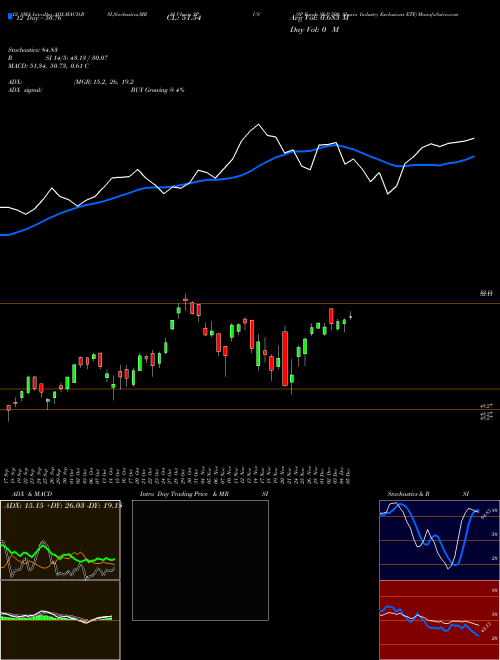Click the empty Intra Day Trading Price panel
The height and width of the screenshot is (660, 500).
200,560
